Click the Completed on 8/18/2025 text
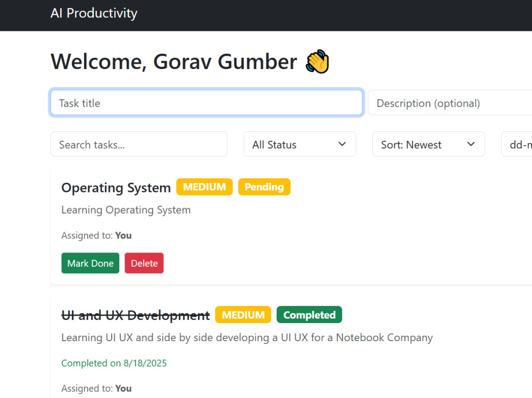This screenshot has width=532, height=398. point(114,363)
